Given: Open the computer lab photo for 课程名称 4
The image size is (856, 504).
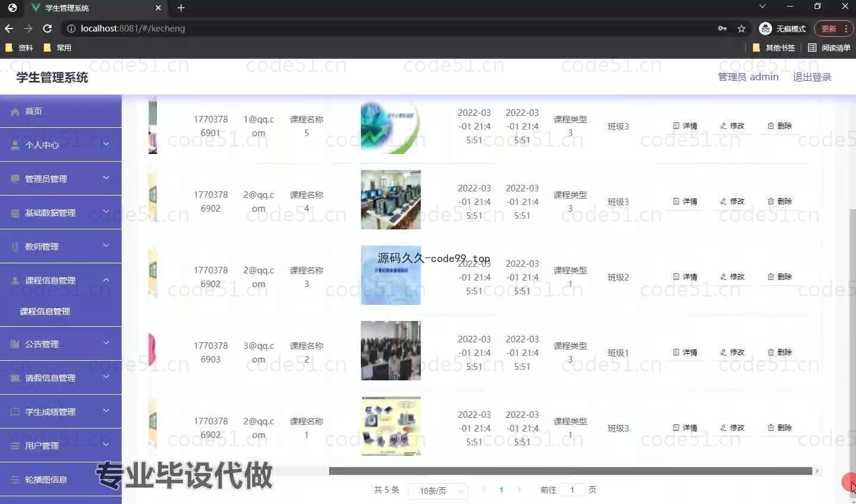Looking at the screenshot, I should (x=391, y=200).
